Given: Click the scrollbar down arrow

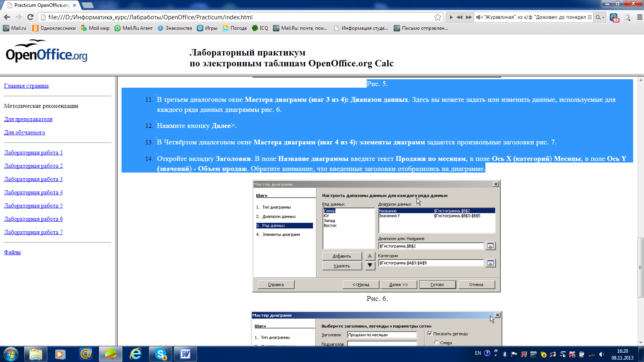Looking at the screenshot, I should (640, 343).
